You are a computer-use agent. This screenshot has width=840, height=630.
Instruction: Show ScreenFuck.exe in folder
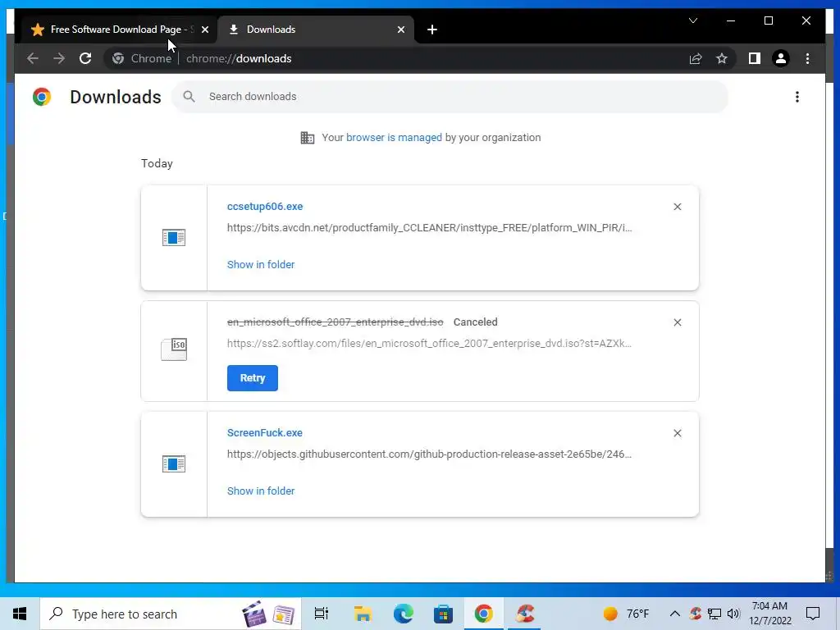(x=260, y=491)
